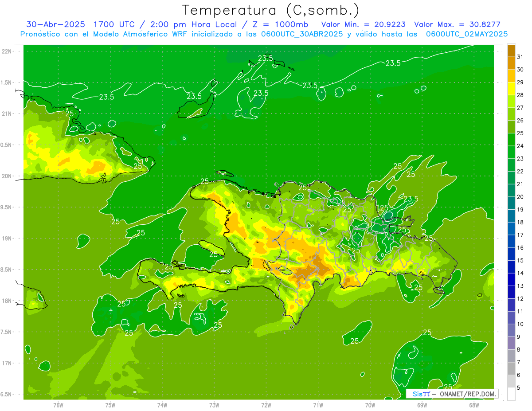Click the "17N" latitude axis label
Viewport: 532px width, 411px height.
click(x=7, y=363)
